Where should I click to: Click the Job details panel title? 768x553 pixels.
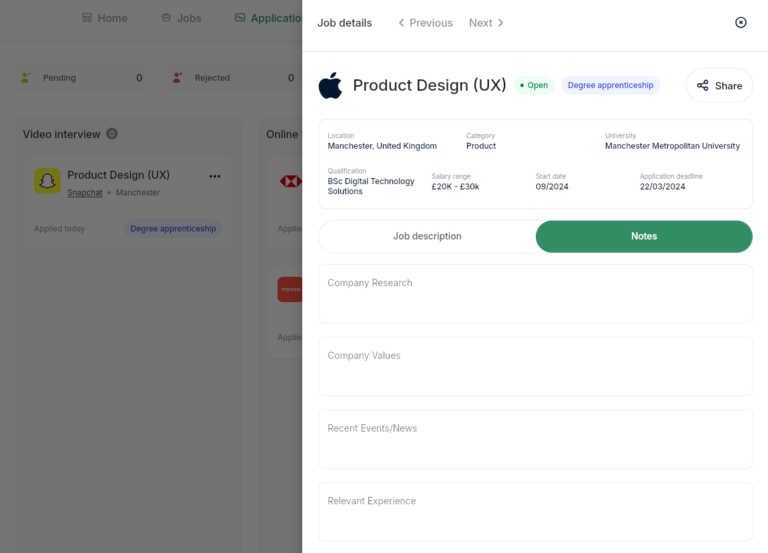coord(344,23)
